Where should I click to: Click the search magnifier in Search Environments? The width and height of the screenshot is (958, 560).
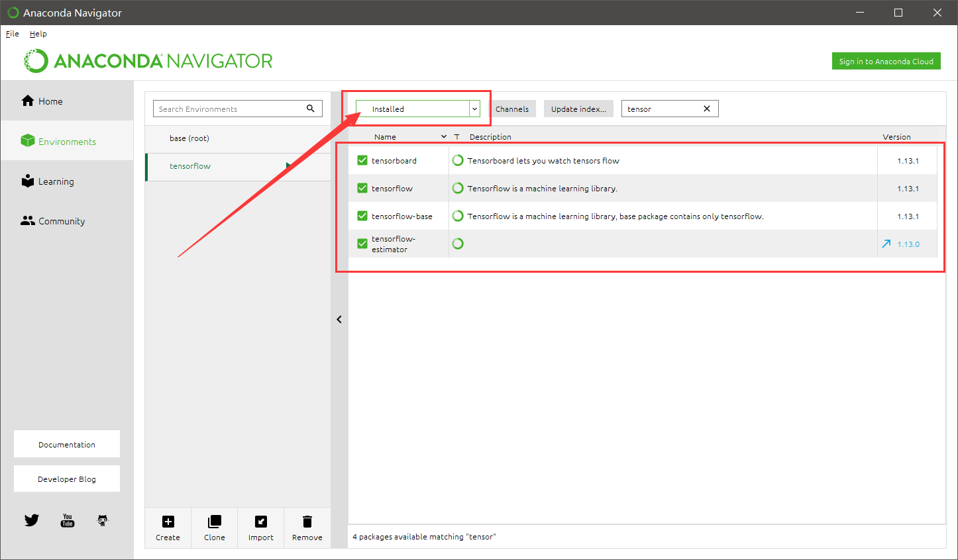[310, 109]
